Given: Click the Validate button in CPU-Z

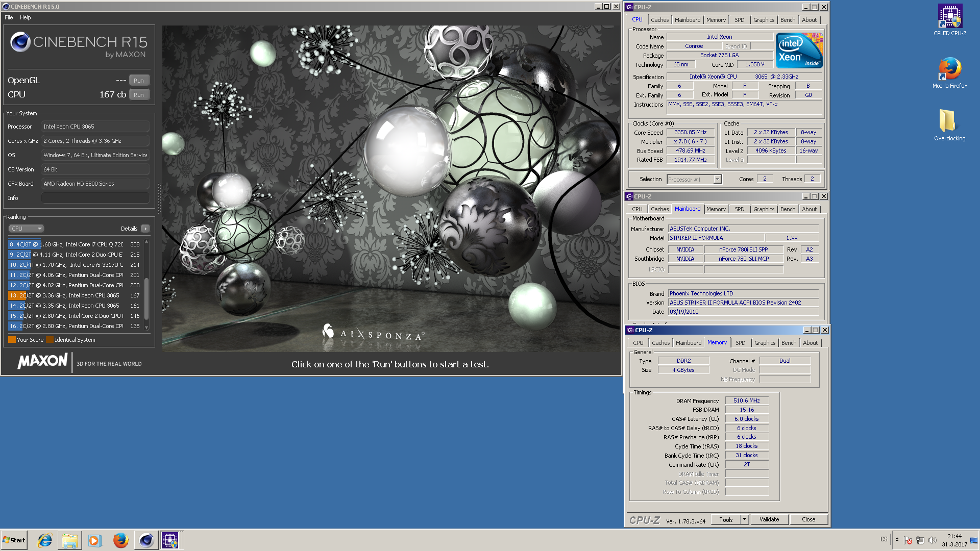Looking at the screenshot, I should tap(769, 519).
